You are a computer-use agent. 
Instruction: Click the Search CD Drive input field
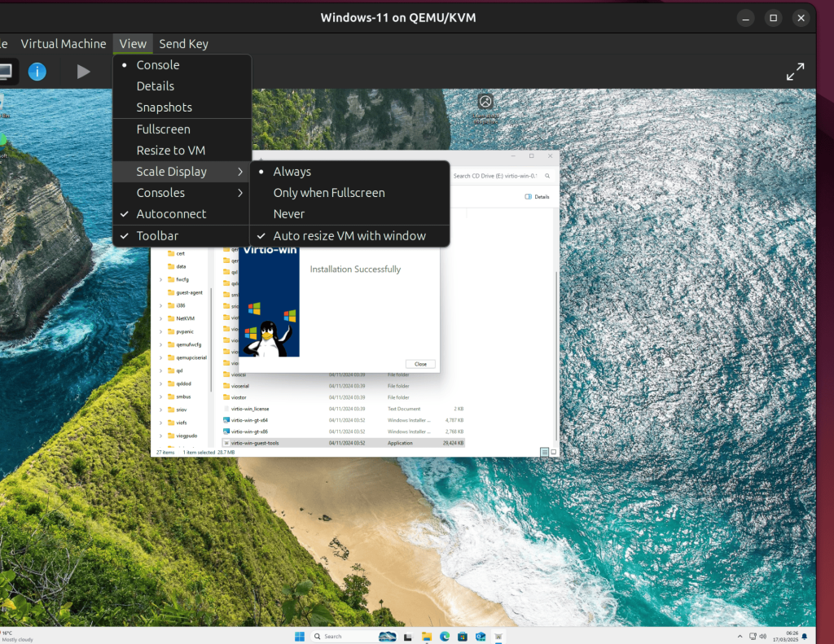click(x=497, y=175)
